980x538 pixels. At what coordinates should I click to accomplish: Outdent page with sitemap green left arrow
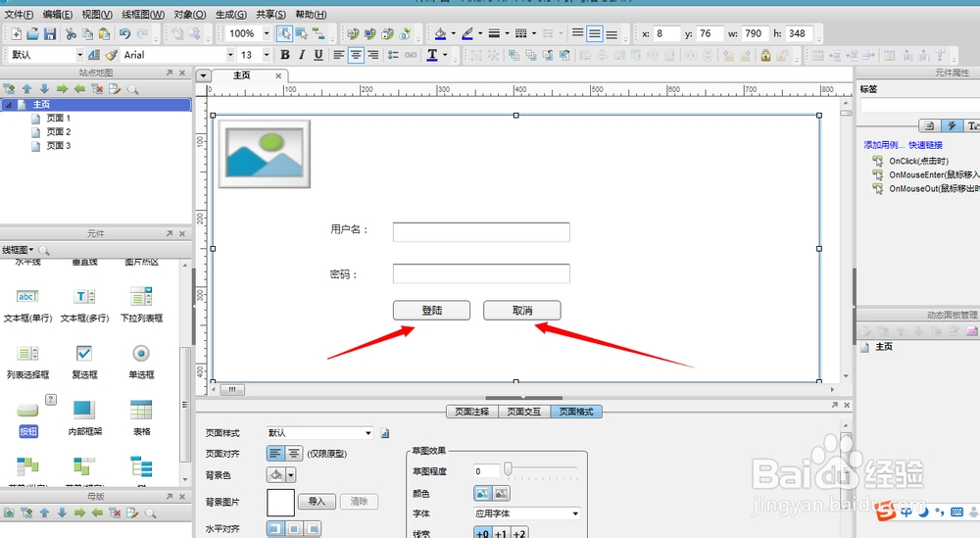[x=79, y=89]
